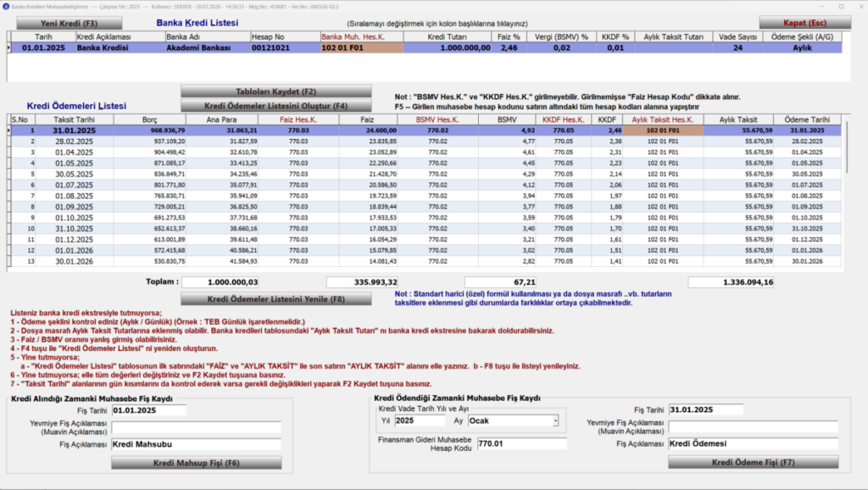Open the Ay month dropdown showing Ocak
This screenshot has height=490, width=868.
click(x=554, y=421)
